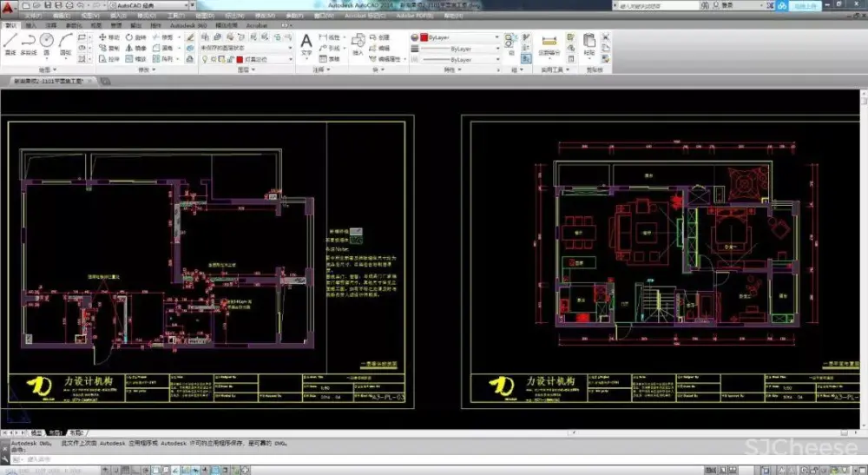The height and width of the screenshot is (475, 868).
Task: Select the Line drawing tool
Action: click(x=10, y=42)
